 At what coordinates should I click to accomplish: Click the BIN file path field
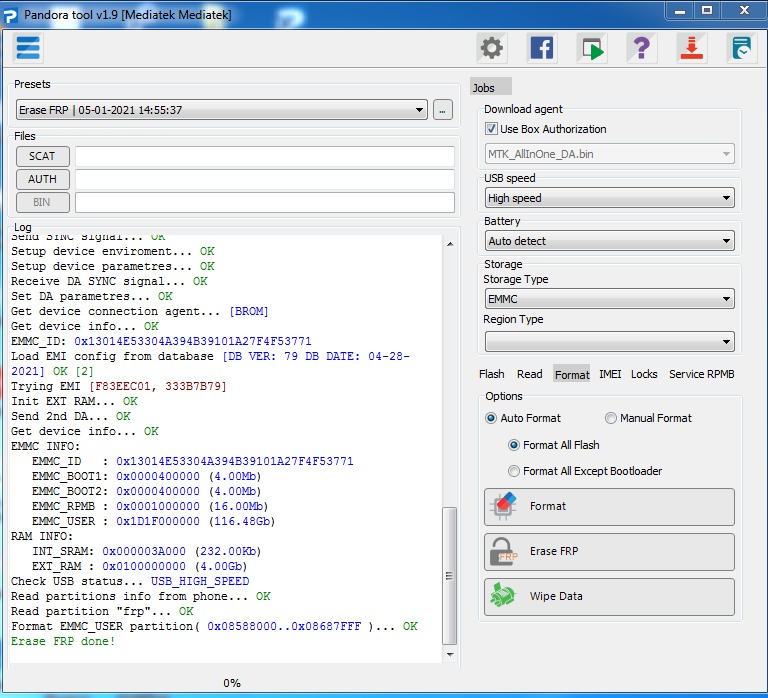coord(264,202)
